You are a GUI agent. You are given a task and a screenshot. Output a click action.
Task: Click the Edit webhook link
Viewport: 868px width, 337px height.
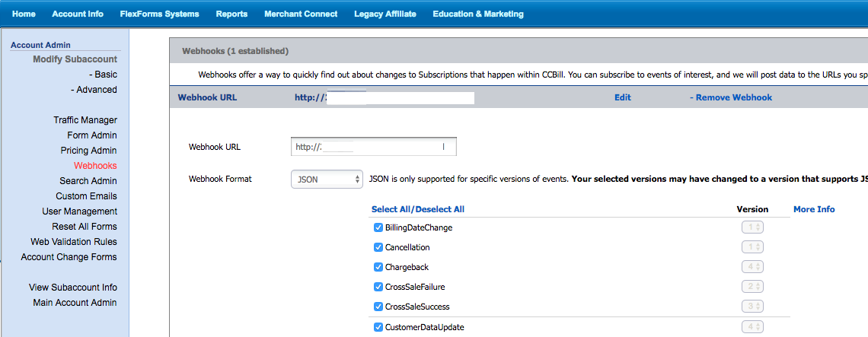click(x=622, y=97)
